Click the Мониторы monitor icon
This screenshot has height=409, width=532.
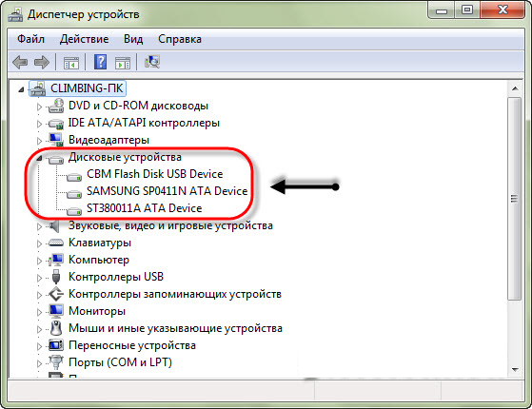click(56, 311)
